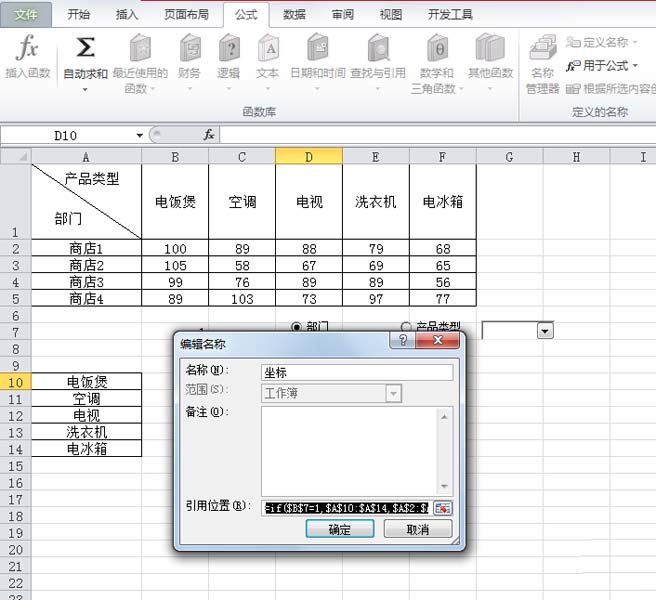The height and width of the screenshot is (600, 656).
Task: Open Lookup & Reference (查找与引用) functions
Action: click(378, 63)
